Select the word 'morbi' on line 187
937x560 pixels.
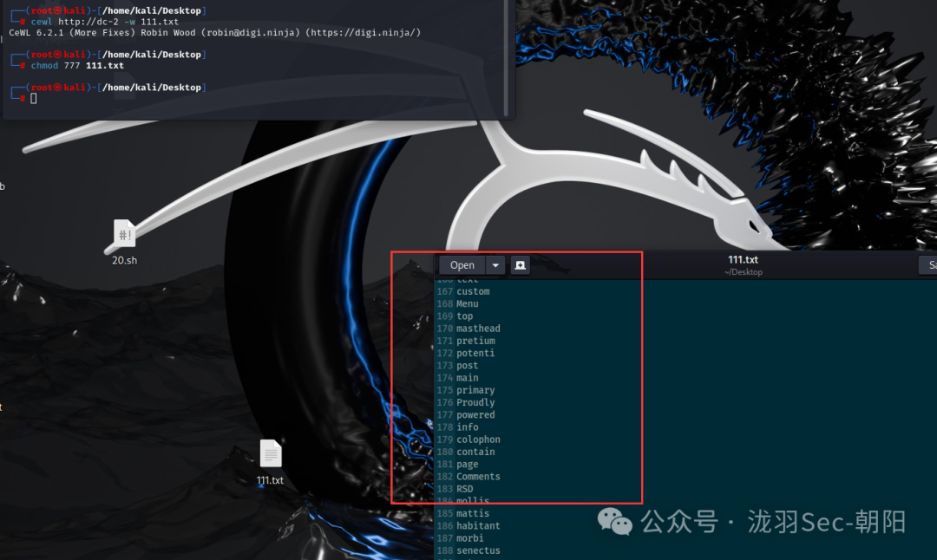click(x=469, y=538)
